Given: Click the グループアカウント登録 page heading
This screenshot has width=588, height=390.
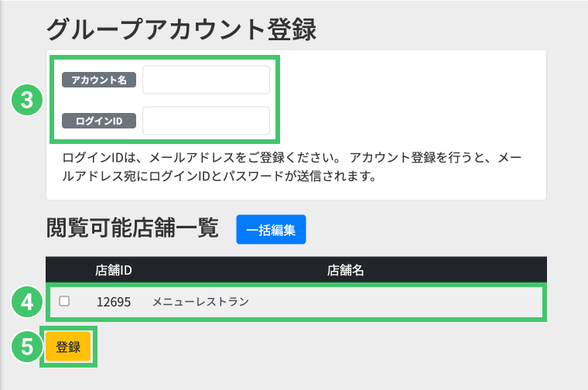Looking at the screenshot, I should click(x=182, y=29).
